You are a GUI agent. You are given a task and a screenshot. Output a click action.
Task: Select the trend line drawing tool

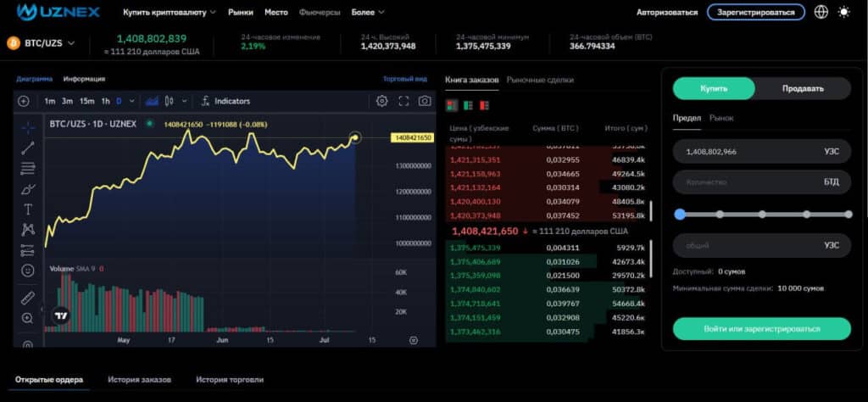click(x=28, y=148)
